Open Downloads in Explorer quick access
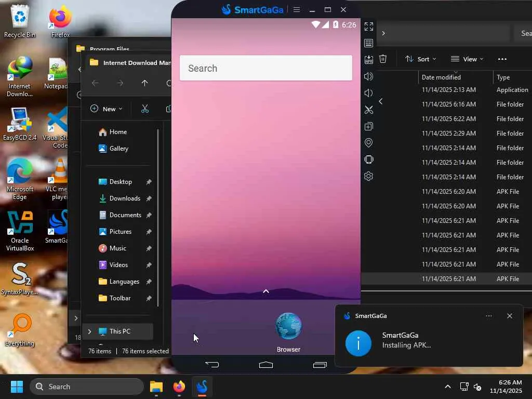 pyautogui.click(x=125, y=198)
